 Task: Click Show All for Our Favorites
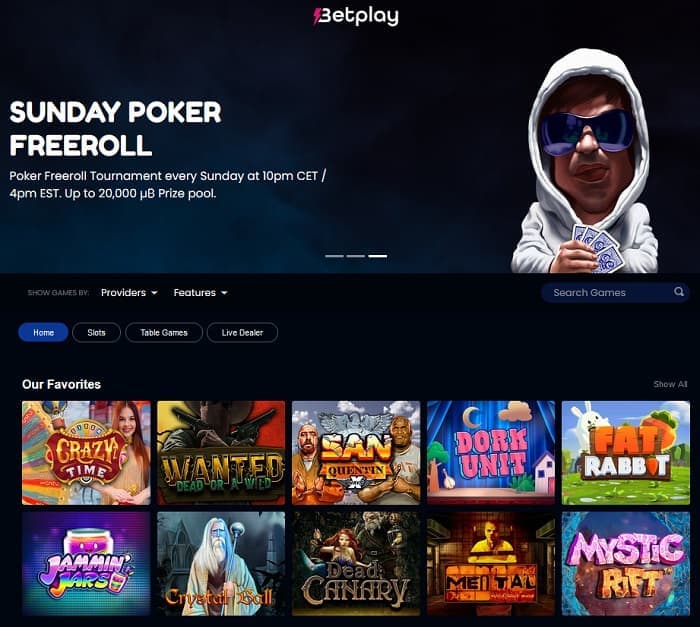click(x=670, y=384)
